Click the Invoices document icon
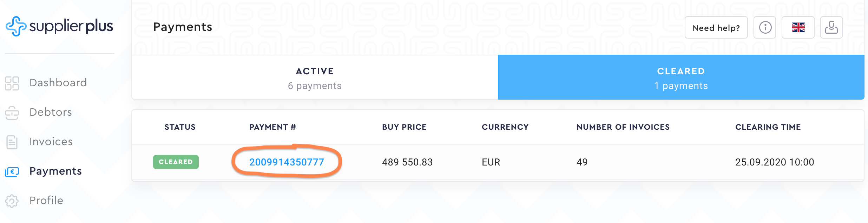The image size is (868, 223). pos(12,142)
